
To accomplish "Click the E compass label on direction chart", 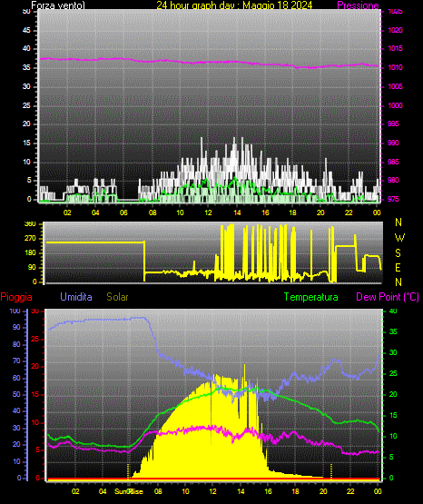I will (x=398, y=267).
